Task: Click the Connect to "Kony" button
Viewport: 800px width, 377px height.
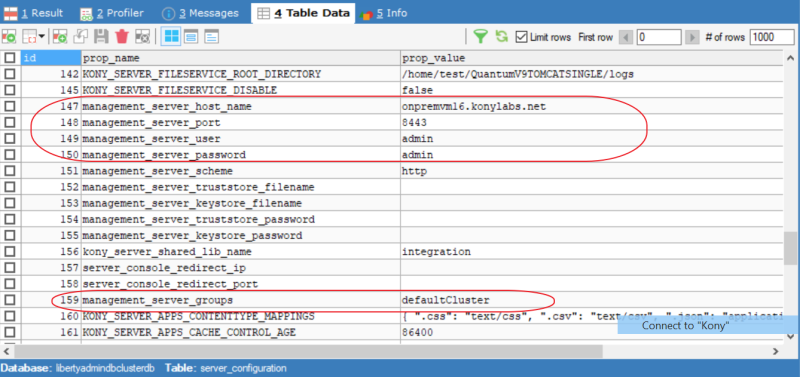Action: pos(708,325)
